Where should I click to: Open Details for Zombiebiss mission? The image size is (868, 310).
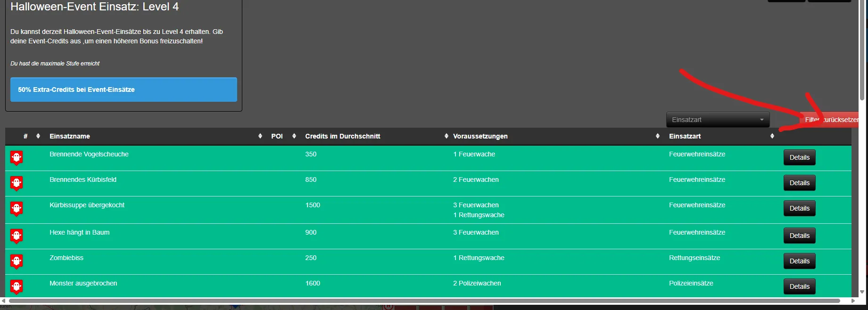799,261
